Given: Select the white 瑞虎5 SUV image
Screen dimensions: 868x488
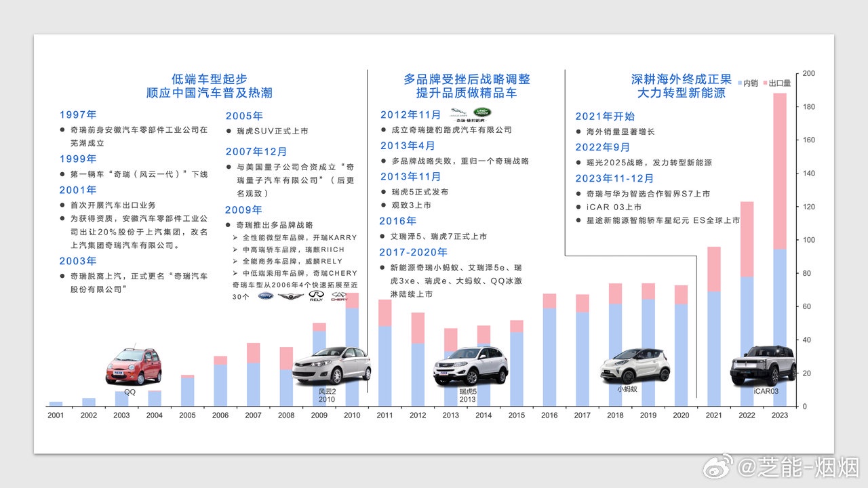Looking at the screenshot, I should [x=471, y=366].
